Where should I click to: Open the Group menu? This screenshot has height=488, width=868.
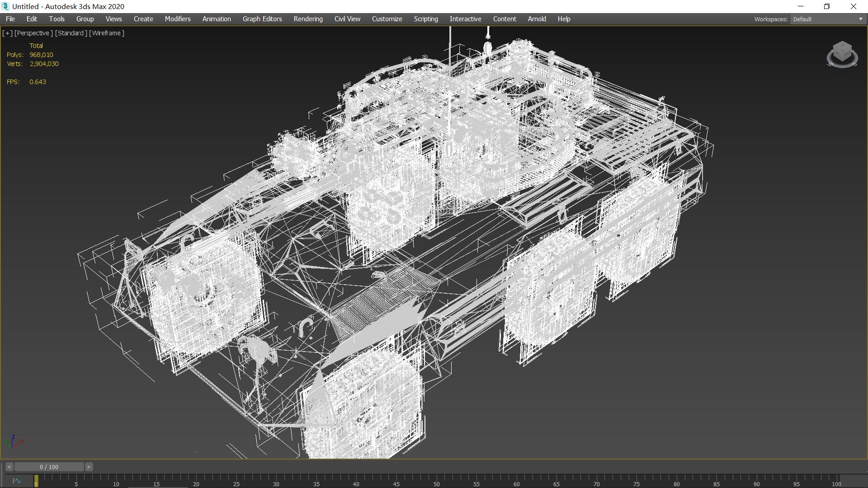click(85, 19)
